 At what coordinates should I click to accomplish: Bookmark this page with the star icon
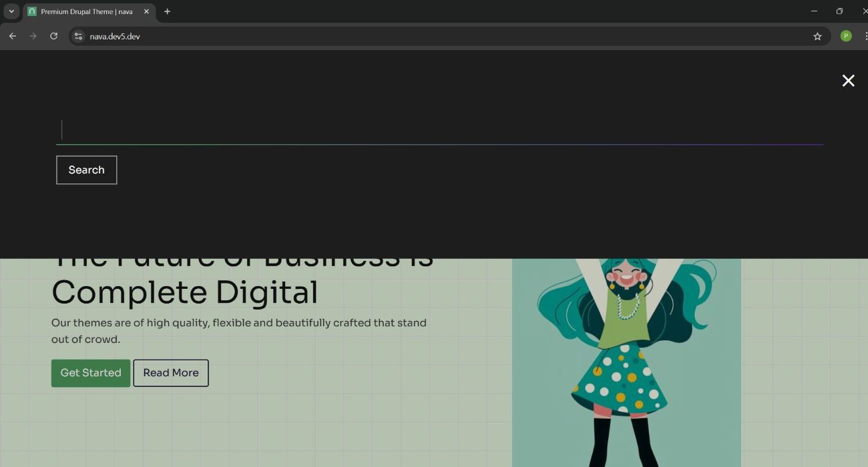pyautogui.click(x=817, y=36)
